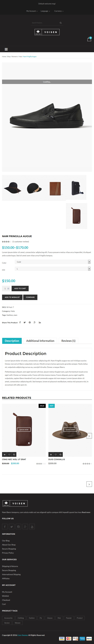94x644 pixels.
Task: Share product on Pinterest icon
Action: click(x=30, y=322)
